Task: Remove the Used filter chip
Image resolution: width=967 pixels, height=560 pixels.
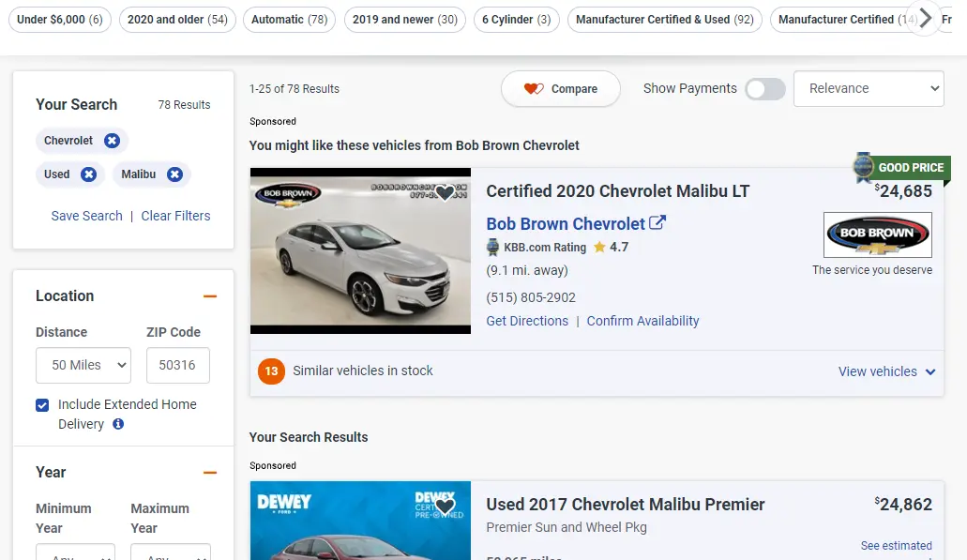Action: (88, 174)
